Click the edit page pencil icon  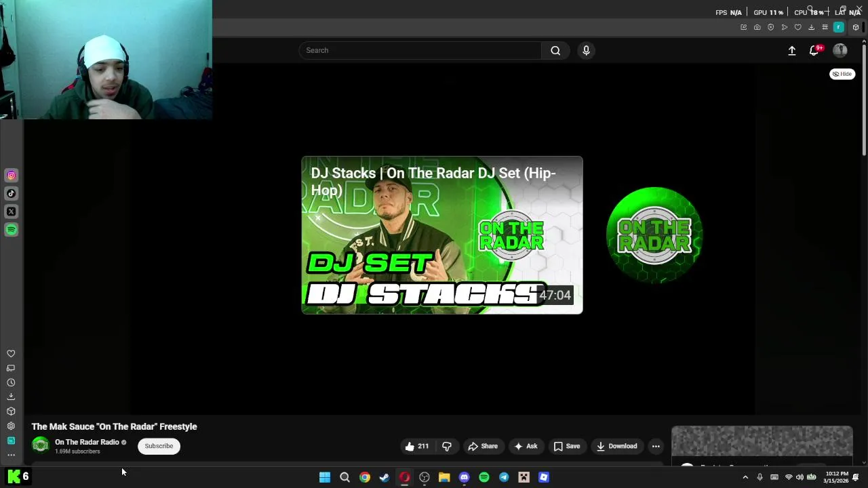(x=744, y=27)
